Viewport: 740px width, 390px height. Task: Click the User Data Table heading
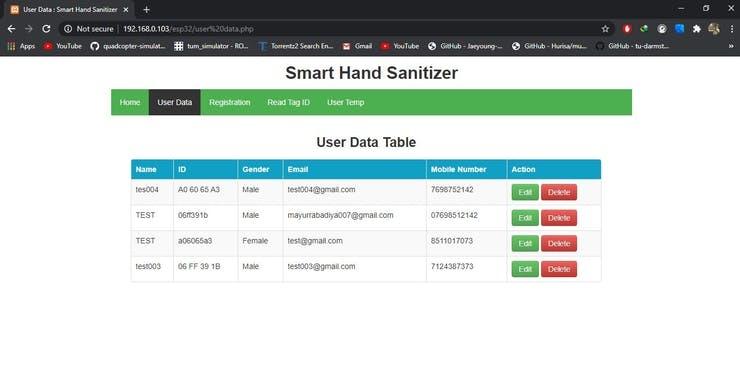[x=366, y=142]
